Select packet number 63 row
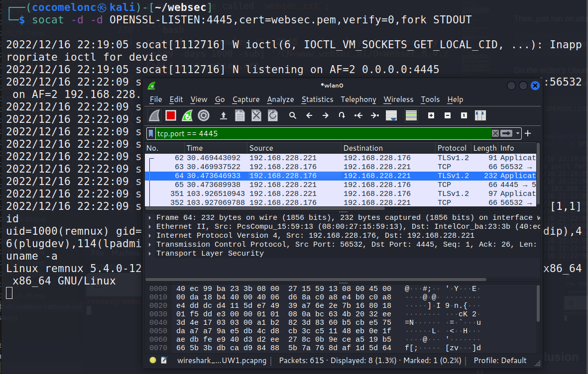The height and width of the screenshot is (374, 588). pyautogui.click(x=341, y=167)
